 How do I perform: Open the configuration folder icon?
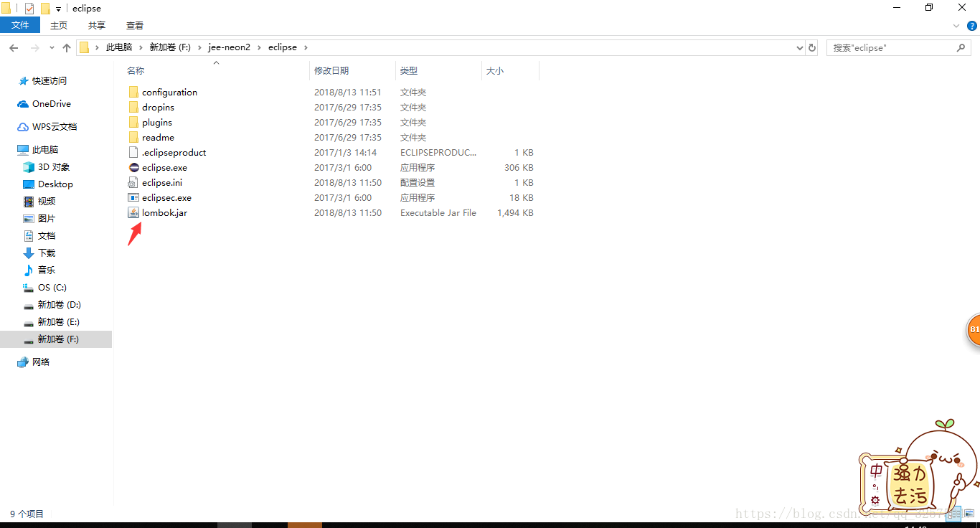133,92
